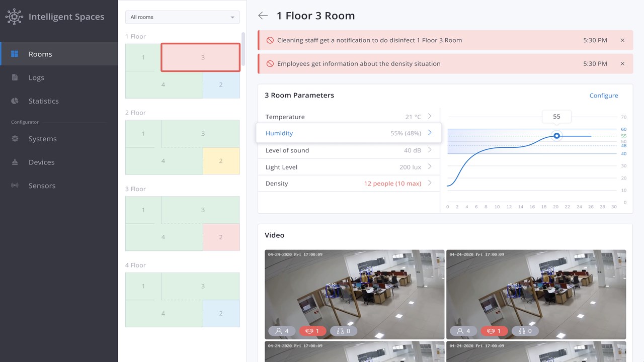Viewport: 644px width, 362px height.
Task: Click distance badge on second video
Action: 525,331
